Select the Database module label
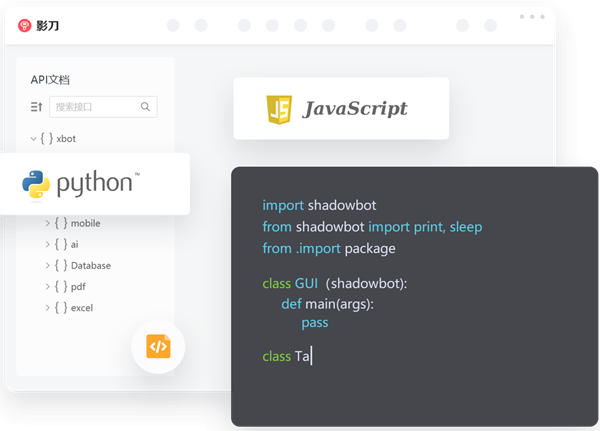 [91, 265]
